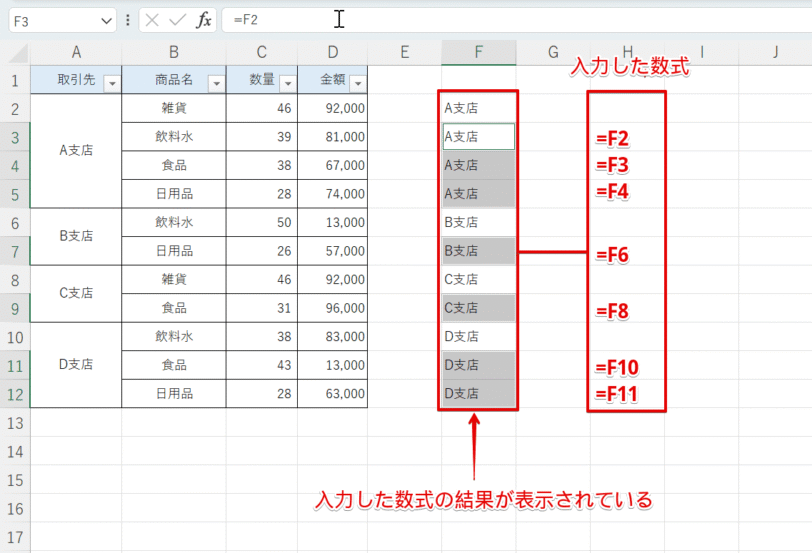Click the formula bar showing =F2
The height and width of the screenshot is (553, 812).
click(516, 20)
